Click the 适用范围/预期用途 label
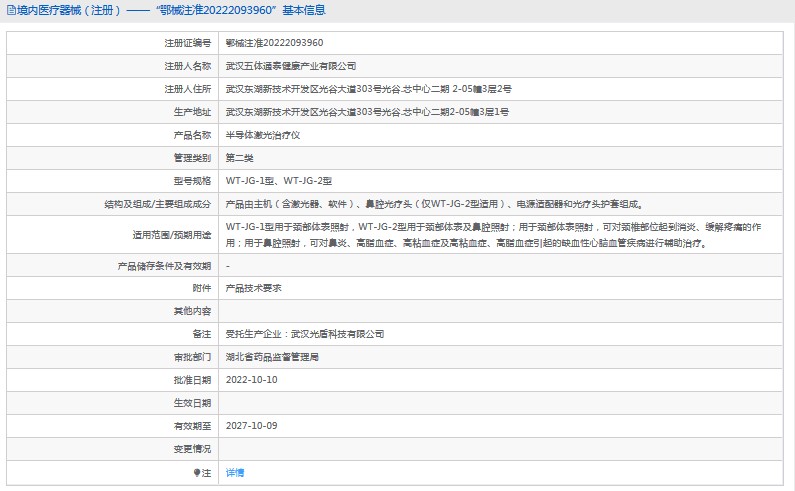This screenshot has height=491, width=795. tap(172, 235)
